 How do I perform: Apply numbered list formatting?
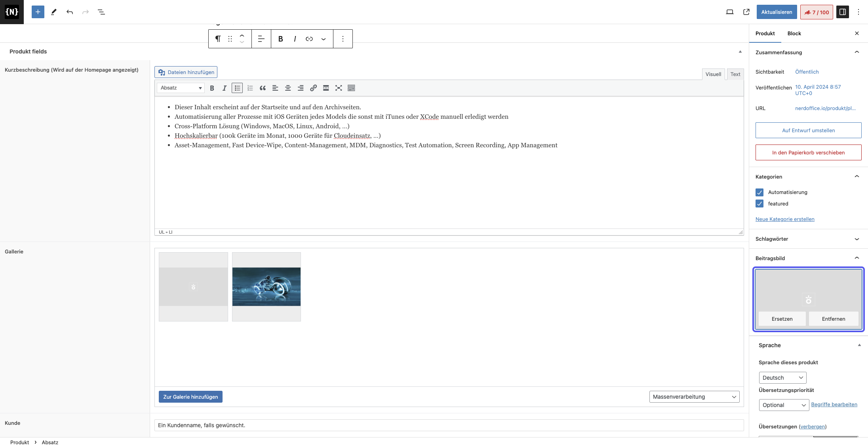pyautogui.click(x=250, y=88)
